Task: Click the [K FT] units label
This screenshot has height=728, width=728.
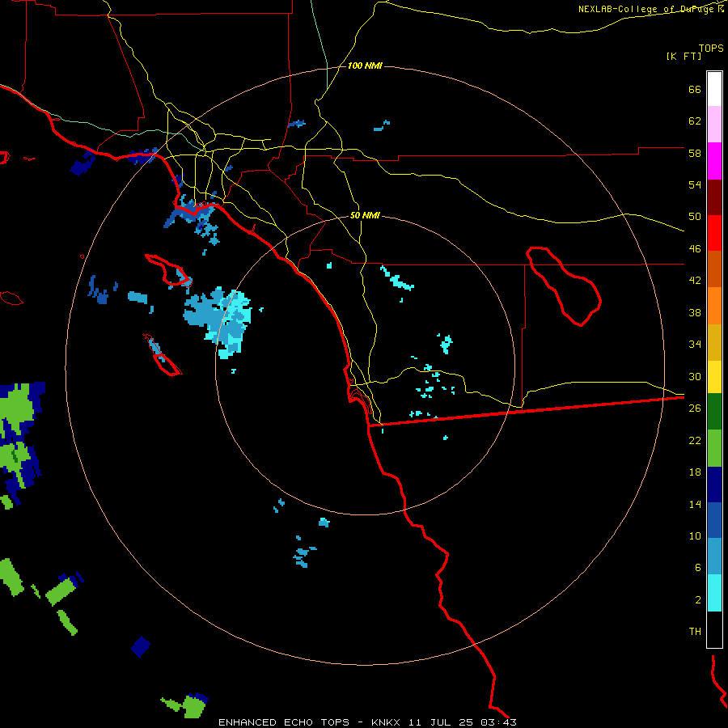Action: (x=684, y=56)
